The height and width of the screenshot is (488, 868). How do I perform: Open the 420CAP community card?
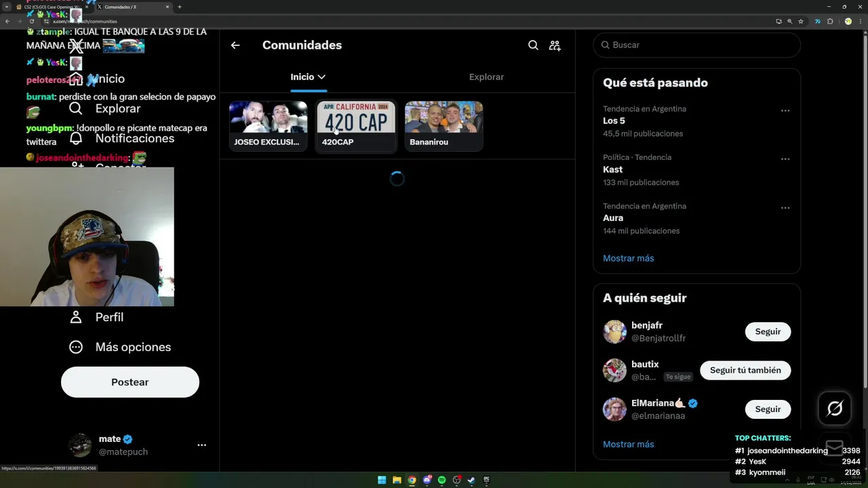pos(356,126)
